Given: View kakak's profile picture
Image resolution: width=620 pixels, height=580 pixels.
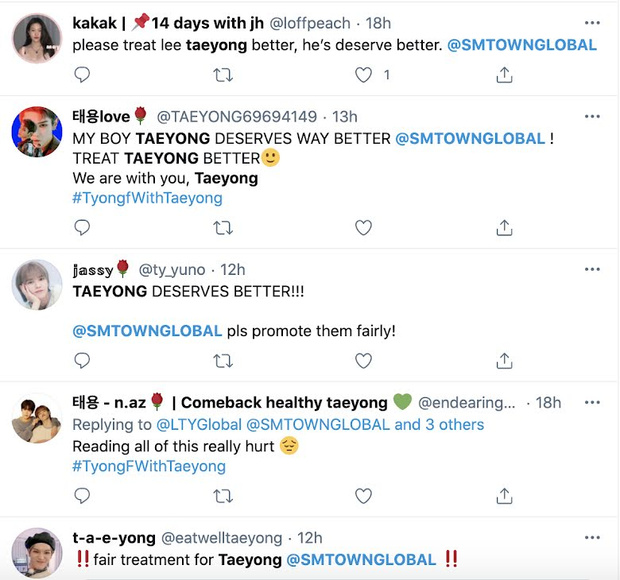Looking at the screenshot, I should 37,38.
